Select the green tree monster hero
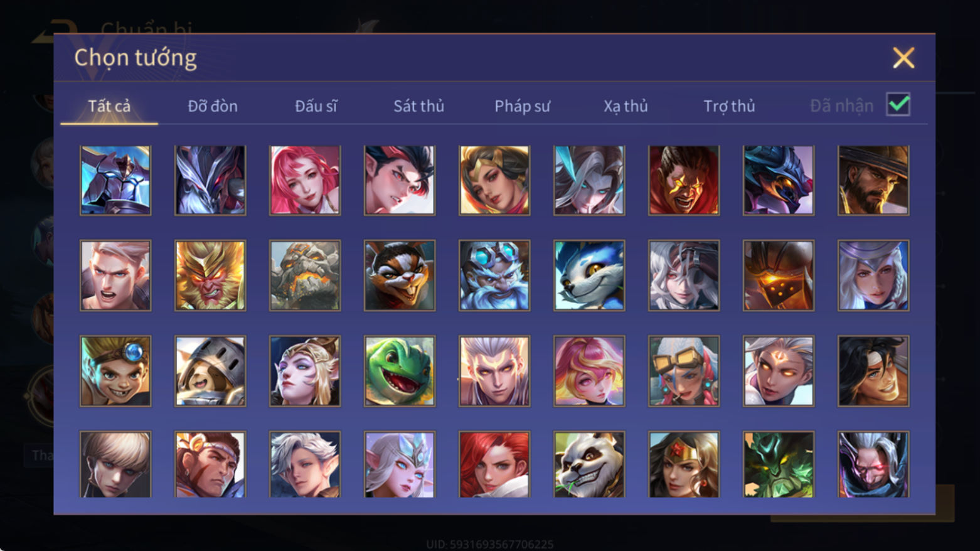 point(779,464)
